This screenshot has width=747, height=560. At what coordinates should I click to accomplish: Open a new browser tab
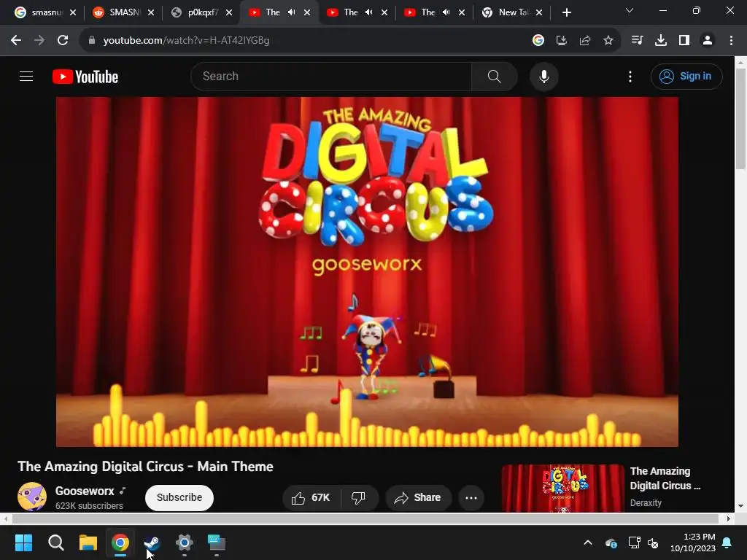tap(566, 12)
